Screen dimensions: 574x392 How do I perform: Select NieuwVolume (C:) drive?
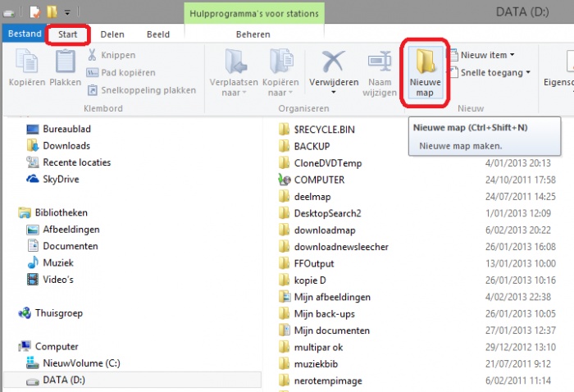(x=73, y=363)
